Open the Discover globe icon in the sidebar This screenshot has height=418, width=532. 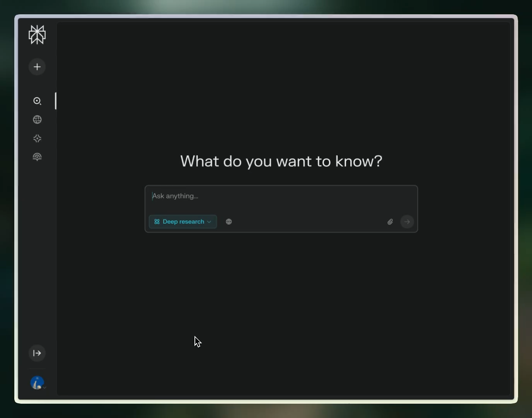click(37, 120)
